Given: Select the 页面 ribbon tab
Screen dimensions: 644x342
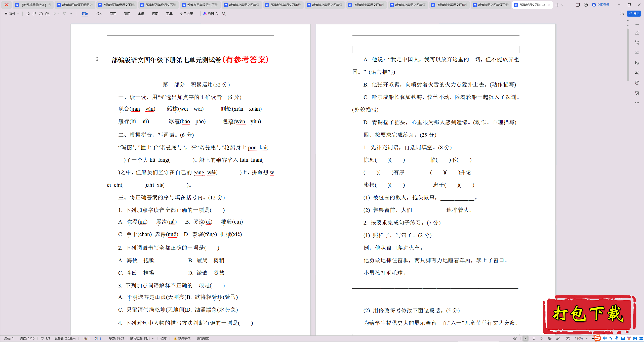Looking at the screenshot, I should pos(113,14).
